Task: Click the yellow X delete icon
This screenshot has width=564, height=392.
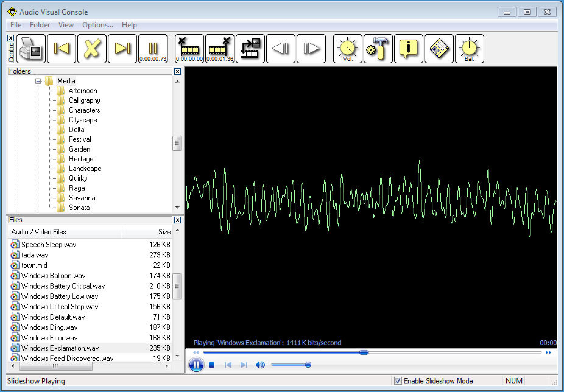Action: point(92,49)
